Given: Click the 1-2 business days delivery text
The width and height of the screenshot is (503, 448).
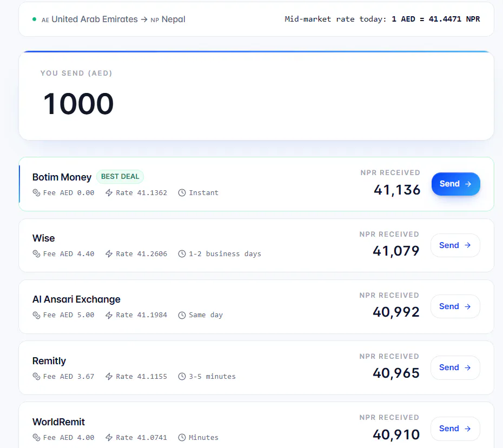Looking at the screenshot, I should 225,254.
